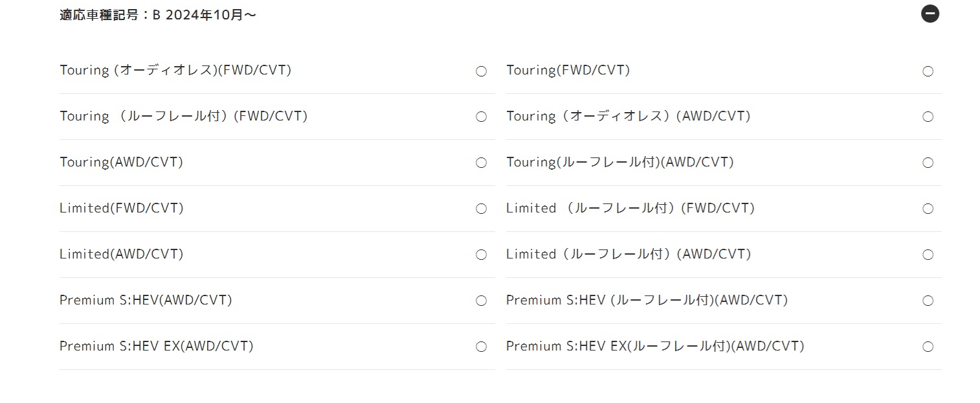Viewport: 980px width, 403px height.
Task: Select circle for Premium S:HEV EX(AWD/CVT)
Action: [x=481, y=347]
